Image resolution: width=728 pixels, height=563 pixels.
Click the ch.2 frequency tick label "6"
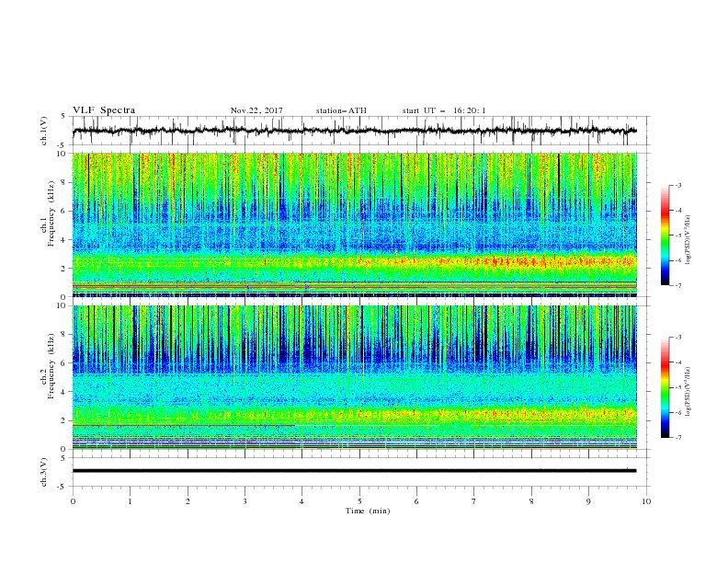tap(63, 363)
